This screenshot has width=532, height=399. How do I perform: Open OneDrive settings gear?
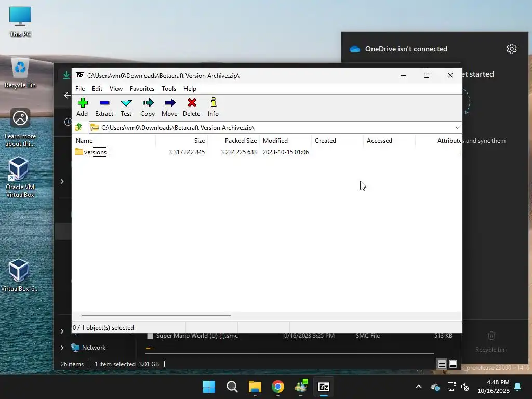point(511,49)
